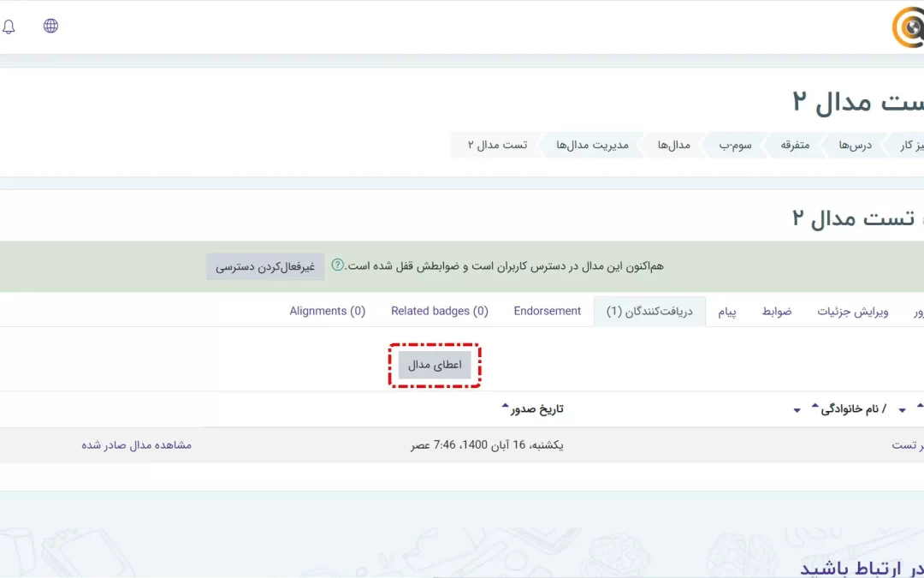Sort ascending by نام خانوادگی up arrow

[x=814, y=406]
